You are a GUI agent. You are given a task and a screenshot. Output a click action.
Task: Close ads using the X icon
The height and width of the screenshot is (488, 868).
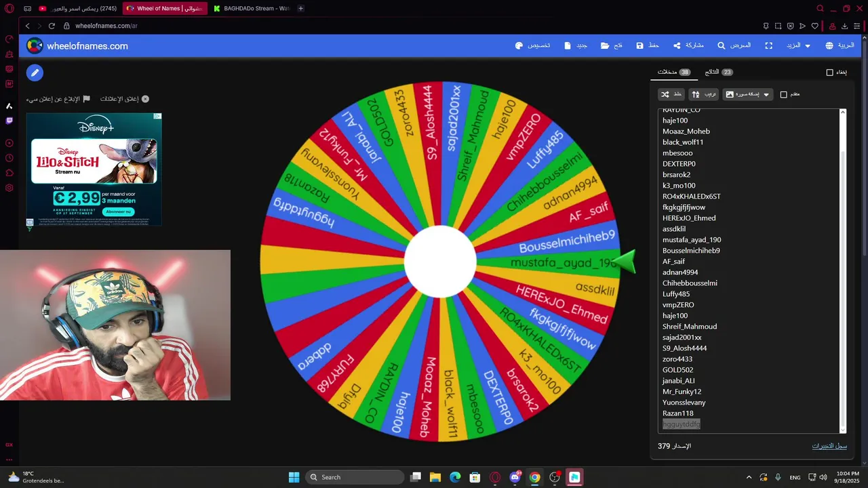[145, 99]
